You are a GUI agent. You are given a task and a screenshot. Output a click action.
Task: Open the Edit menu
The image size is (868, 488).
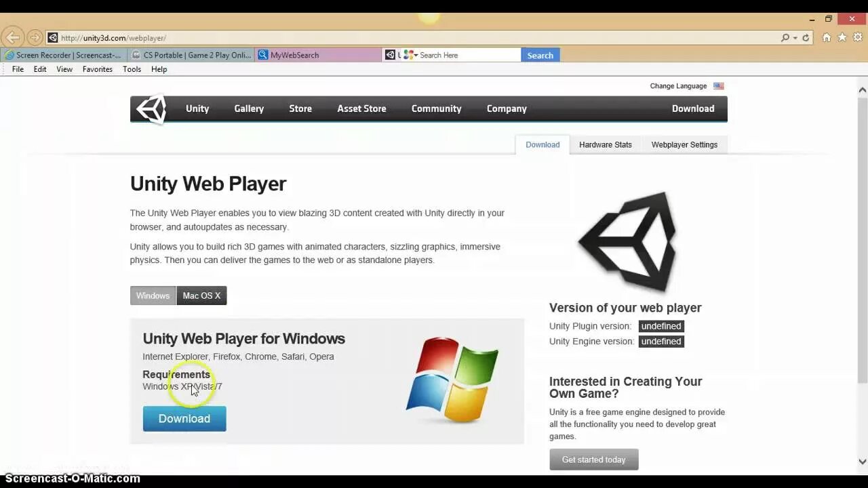[x=40, y=69]
